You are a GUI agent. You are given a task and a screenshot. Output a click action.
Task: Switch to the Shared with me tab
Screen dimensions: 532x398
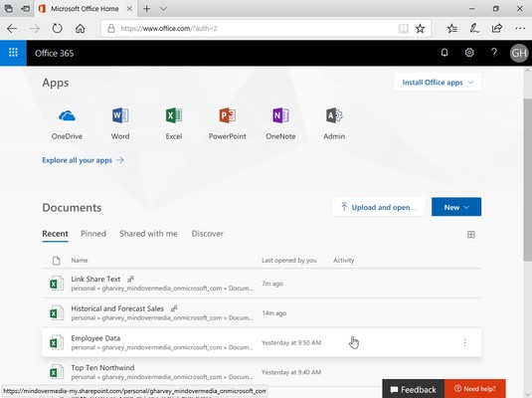click(x=148, y=234)
